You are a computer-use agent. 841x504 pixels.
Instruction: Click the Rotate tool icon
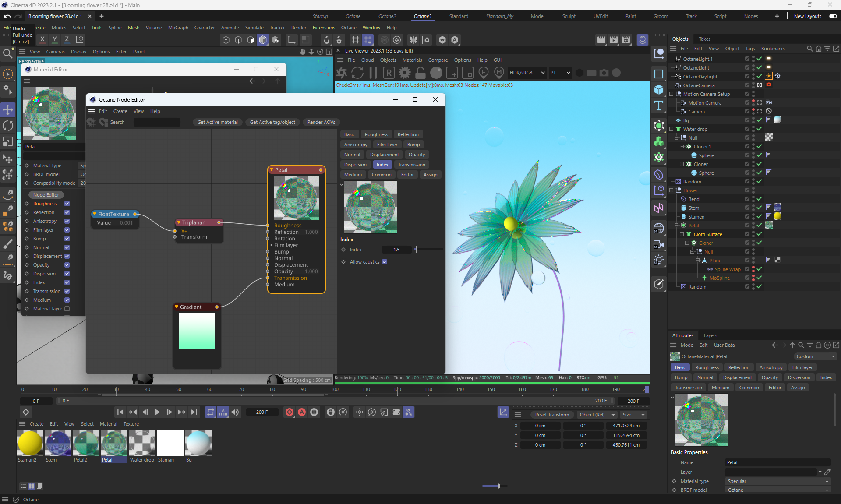point(8,126)
